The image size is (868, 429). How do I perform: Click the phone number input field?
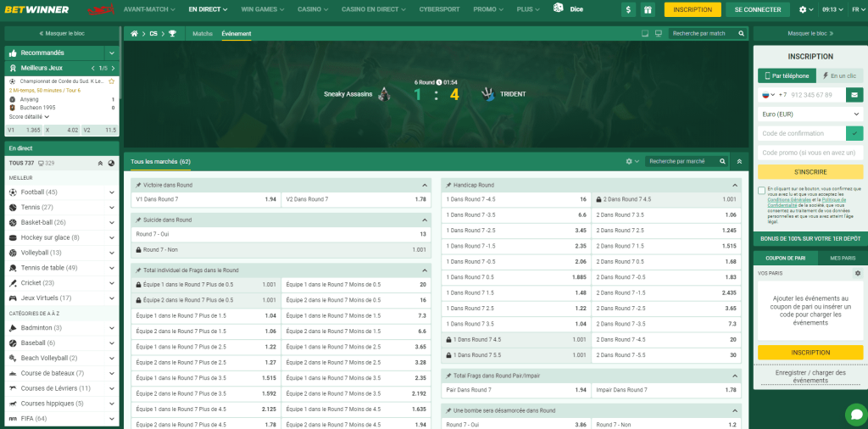click(818, 95)
